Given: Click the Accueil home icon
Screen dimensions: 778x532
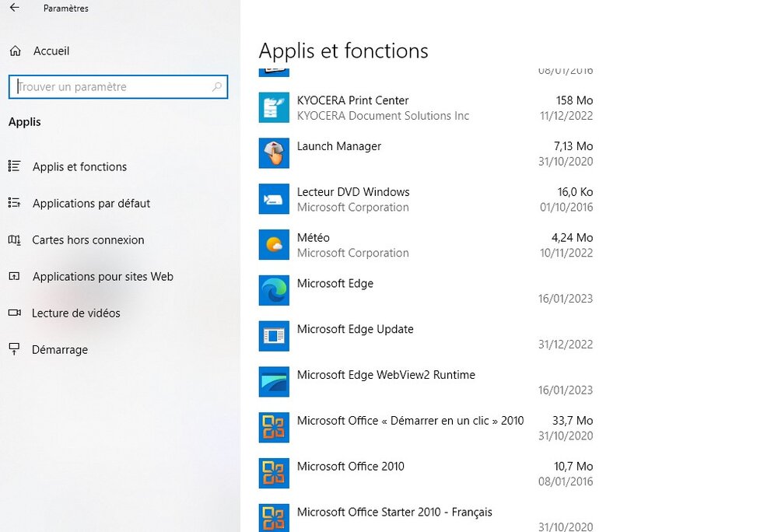Looking at the screenshot, I should (x=15, y=51).
